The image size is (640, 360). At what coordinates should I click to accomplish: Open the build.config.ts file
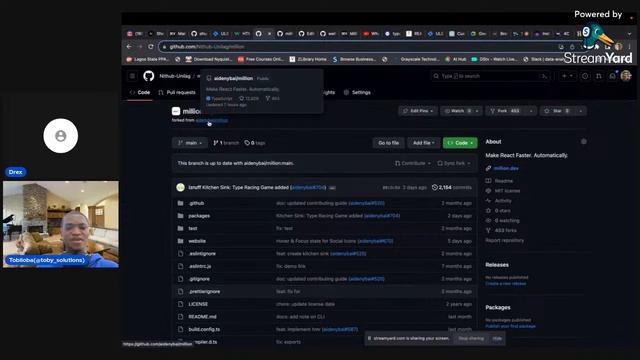coord(204,329)
